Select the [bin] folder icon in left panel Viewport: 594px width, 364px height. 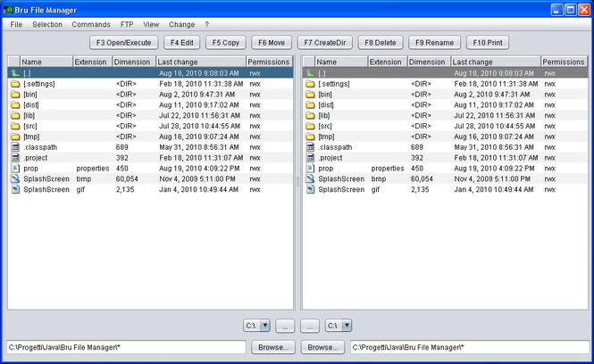coord(15,95)
